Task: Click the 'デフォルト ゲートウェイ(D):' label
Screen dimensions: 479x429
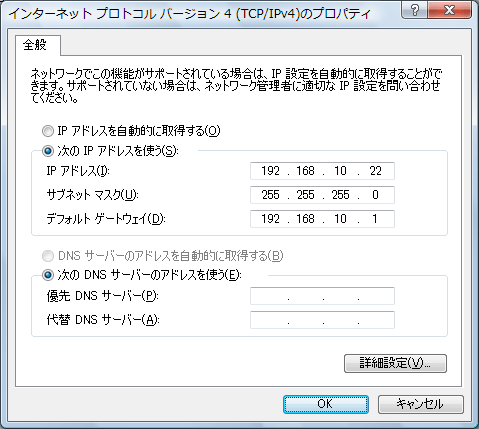Action: click(106, 219)
